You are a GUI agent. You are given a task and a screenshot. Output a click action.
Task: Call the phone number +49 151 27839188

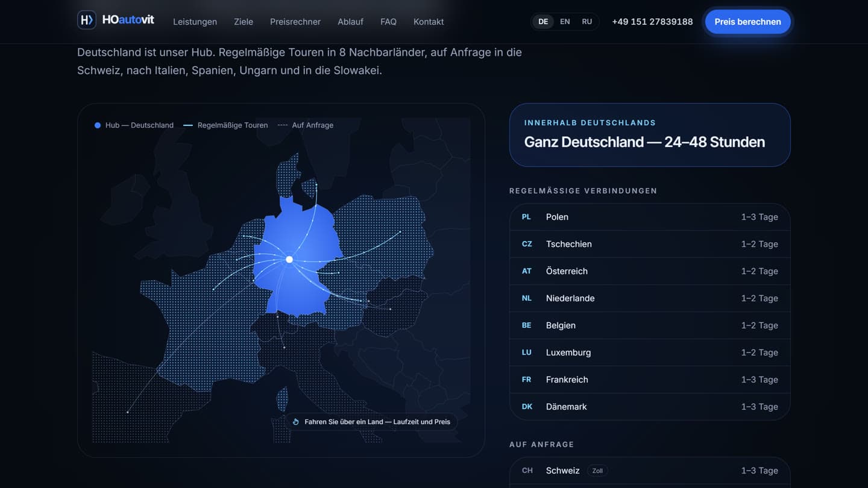point(652,22)
